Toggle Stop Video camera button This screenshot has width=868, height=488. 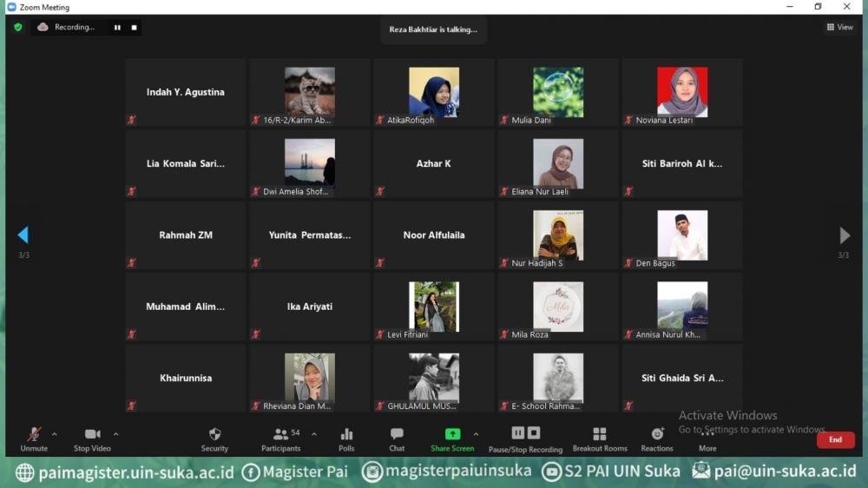tap(92, 434)
